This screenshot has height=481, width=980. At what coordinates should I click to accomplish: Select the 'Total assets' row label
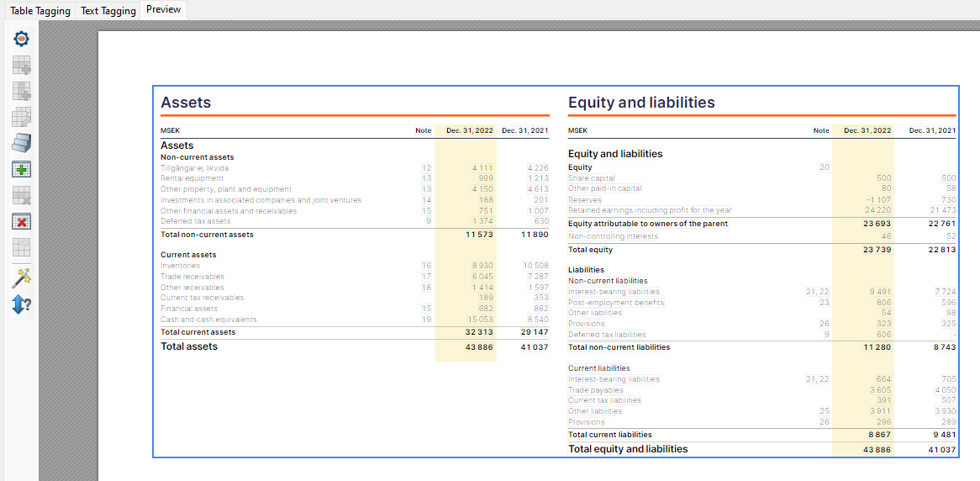(189, 346)
